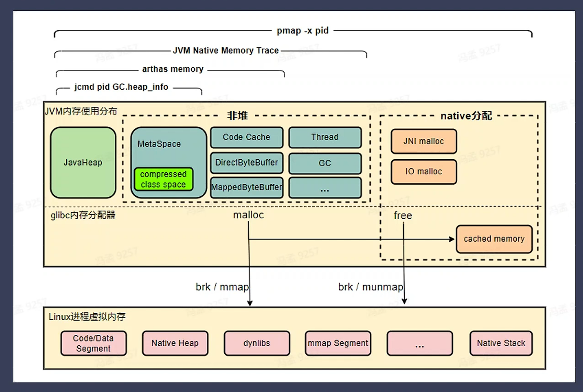
Task: Click the 'brk / munmap' label
Action: (371, 287)
